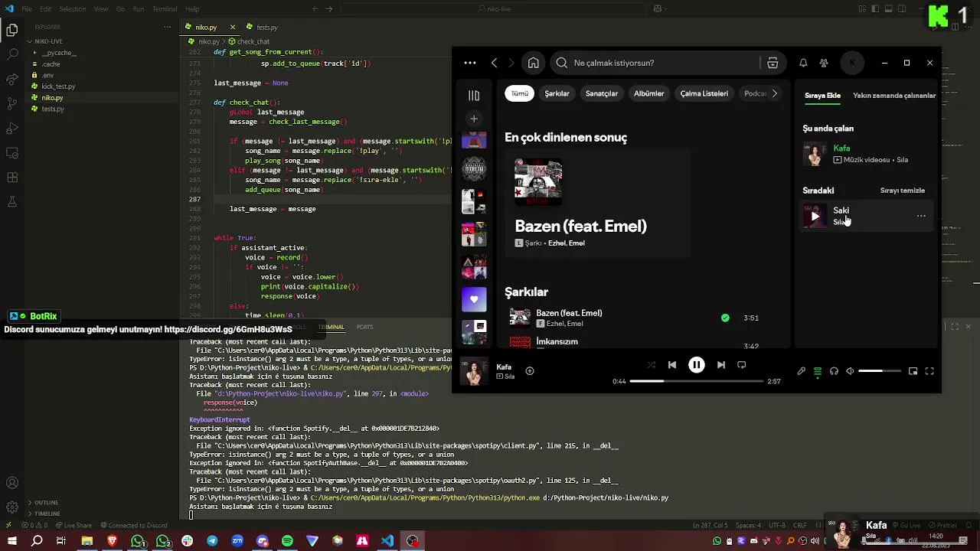The height and width of the screenshot is (551, 980).
Task: Expand the OUTLINE section
Action: (46, 503)
